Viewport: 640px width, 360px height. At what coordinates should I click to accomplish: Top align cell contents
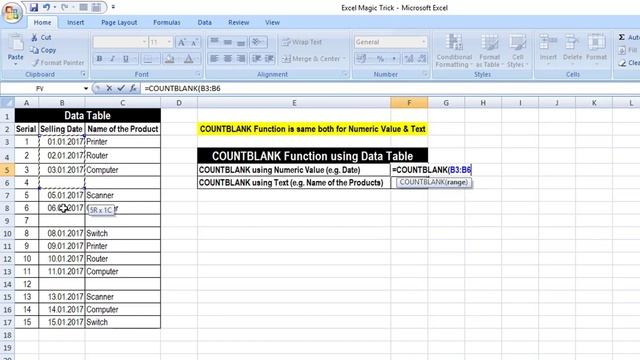[x=215, y=42]
